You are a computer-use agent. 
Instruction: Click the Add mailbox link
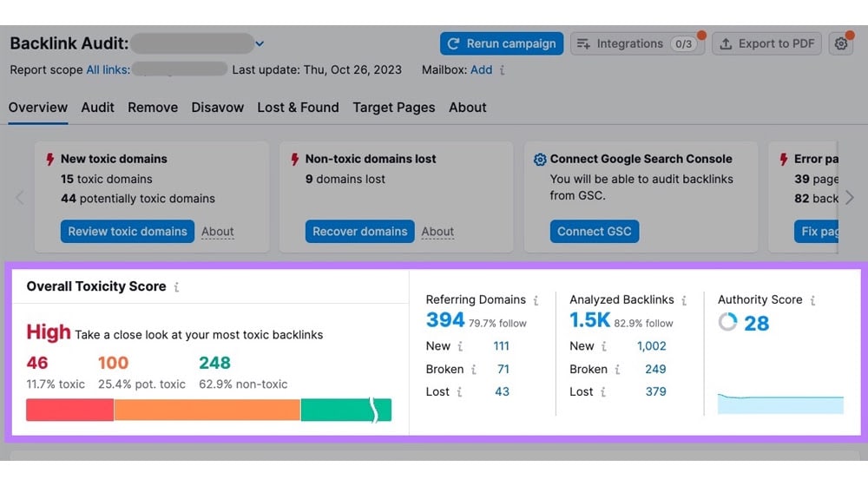[481, 69]
